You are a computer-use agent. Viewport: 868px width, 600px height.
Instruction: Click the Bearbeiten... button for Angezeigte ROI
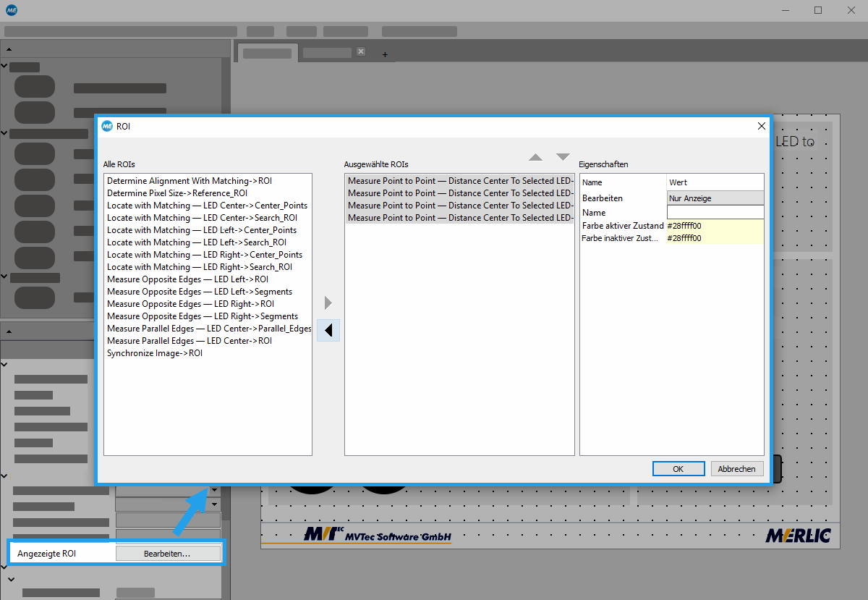(x=167, y=554)
